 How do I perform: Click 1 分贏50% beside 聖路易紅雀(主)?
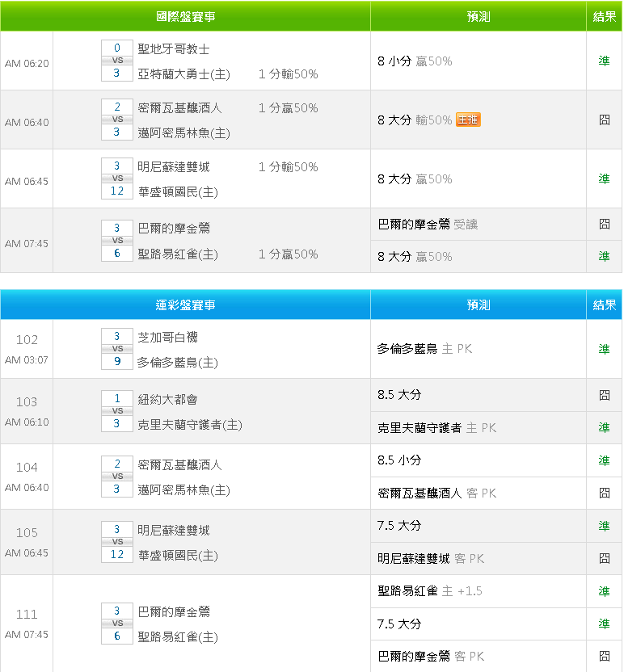(x=289, y=254)
